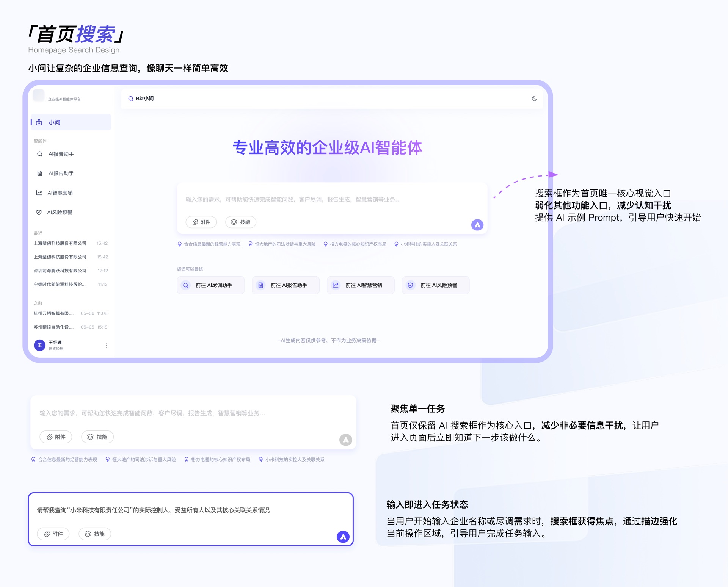This screenshot has height=587, width=728.
Task: Click the 前往 AI智慧营销 shortcut card
Action: [x=361, y=285]
